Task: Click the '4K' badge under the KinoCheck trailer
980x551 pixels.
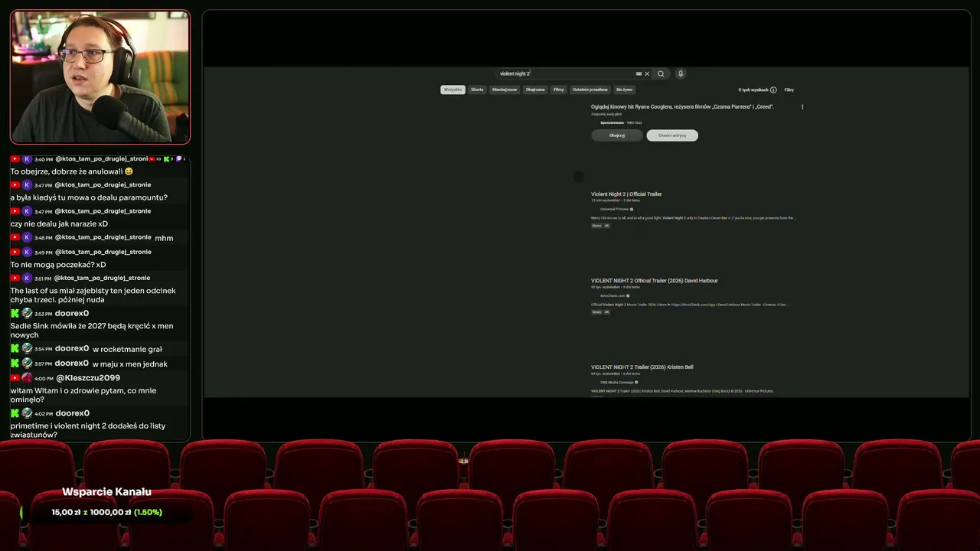Action: [x=607, y=312]
